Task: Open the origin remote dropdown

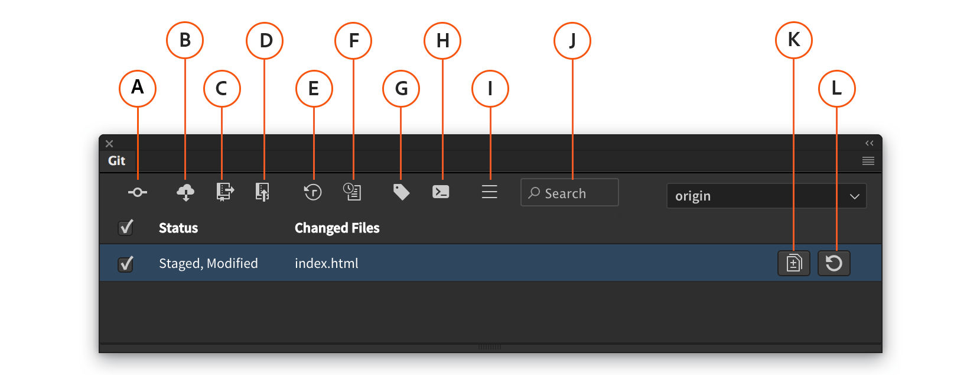Action: coord(766,196)
